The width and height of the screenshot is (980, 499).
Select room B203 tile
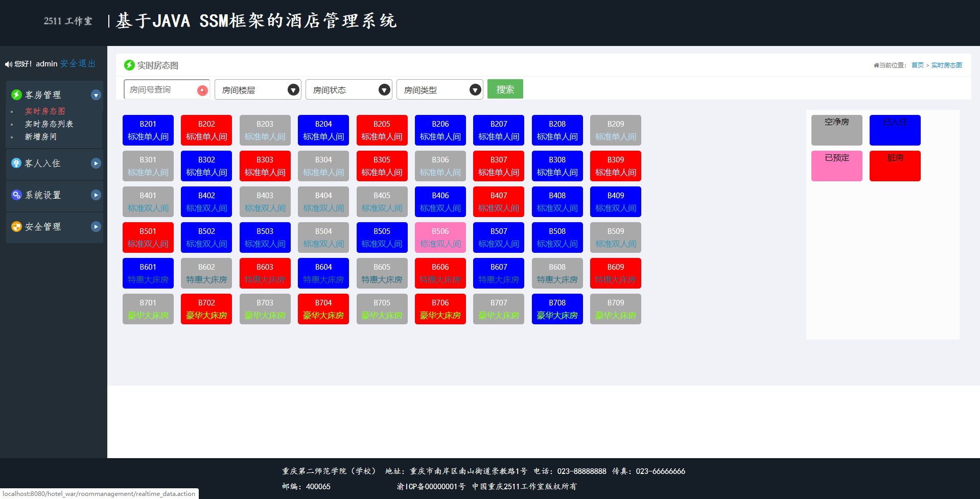coord(265,130)
